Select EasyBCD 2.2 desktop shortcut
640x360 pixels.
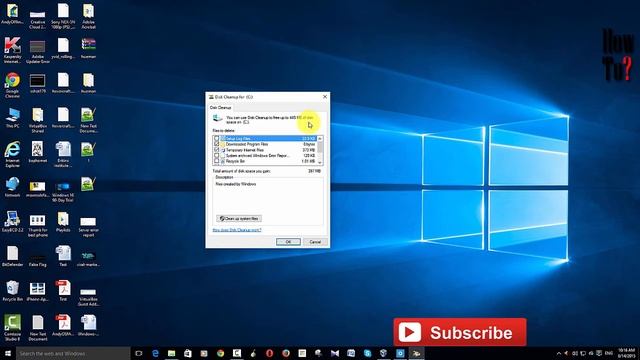click(x=12, y=222)
